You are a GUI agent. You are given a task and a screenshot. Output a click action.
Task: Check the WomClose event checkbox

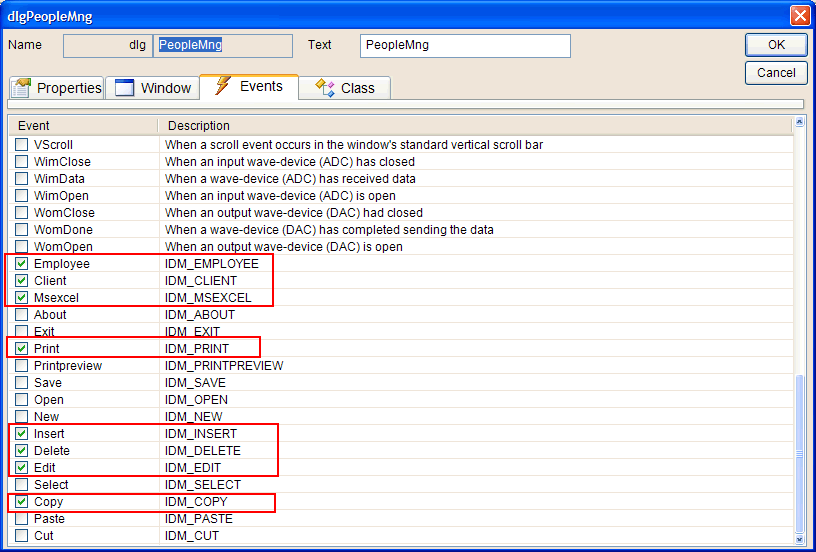[x=21, y=213]
